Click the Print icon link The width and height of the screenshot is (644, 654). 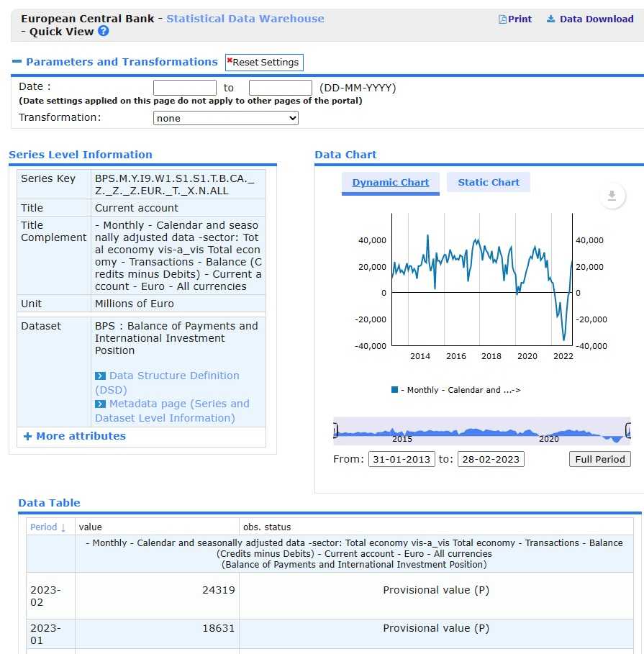(x=515, y=19)
